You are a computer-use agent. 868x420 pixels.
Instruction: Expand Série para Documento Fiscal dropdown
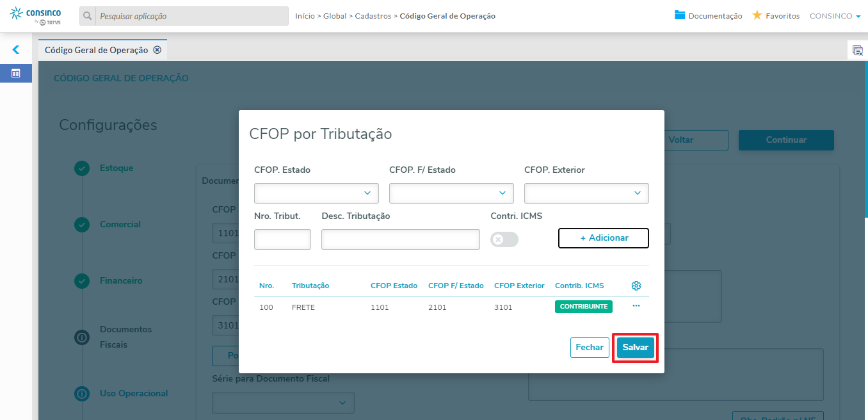283,403
